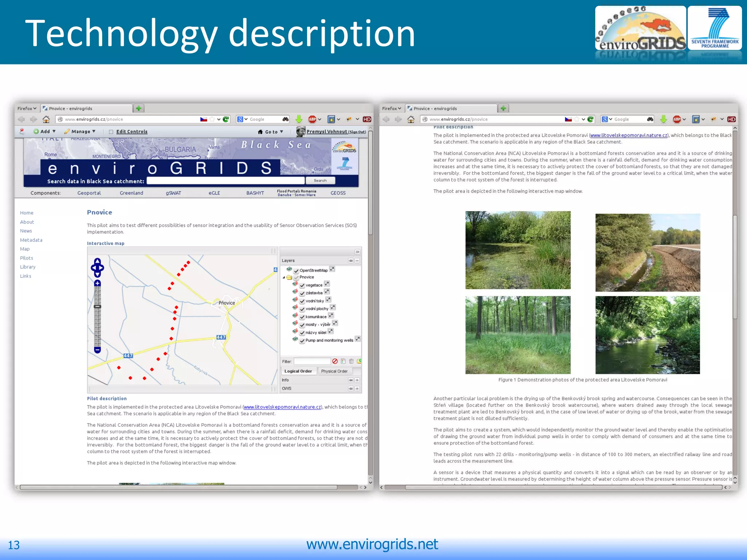Collapse side panel with double-arrow button
This screenshot has width=747, height=560.
click(357, 252)
